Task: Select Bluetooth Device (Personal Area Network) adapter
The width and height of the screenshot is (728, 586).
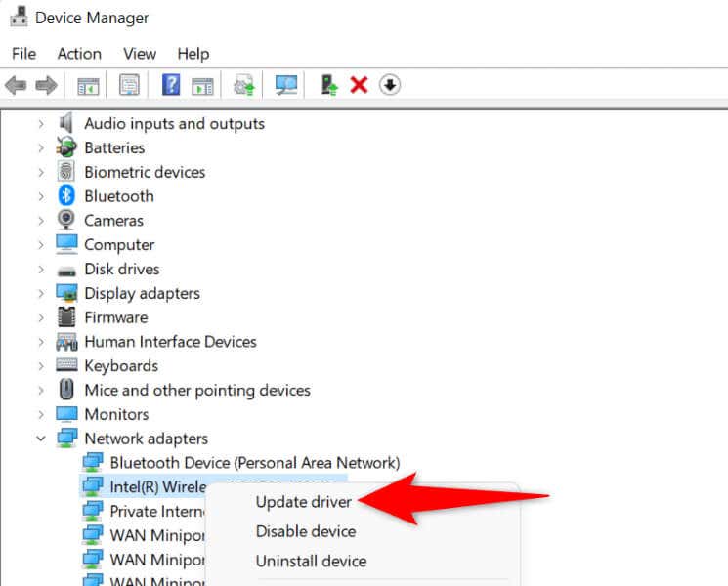Action: (254, 462)
